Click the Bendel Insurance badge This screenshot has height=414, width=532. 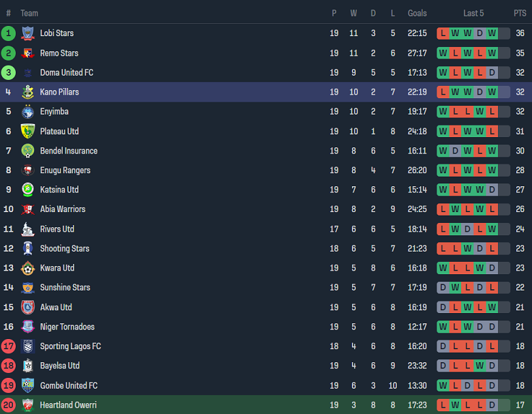(28, 151)
